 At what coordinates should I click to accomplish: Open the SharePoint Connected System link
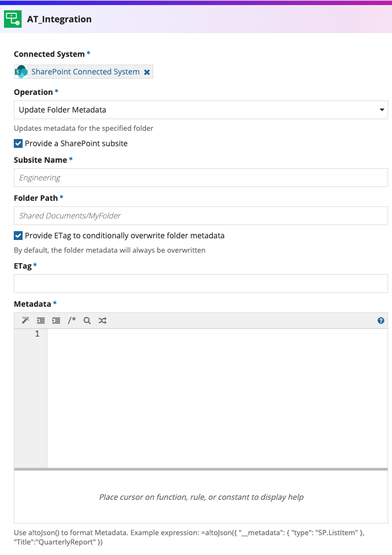point(85,72)
